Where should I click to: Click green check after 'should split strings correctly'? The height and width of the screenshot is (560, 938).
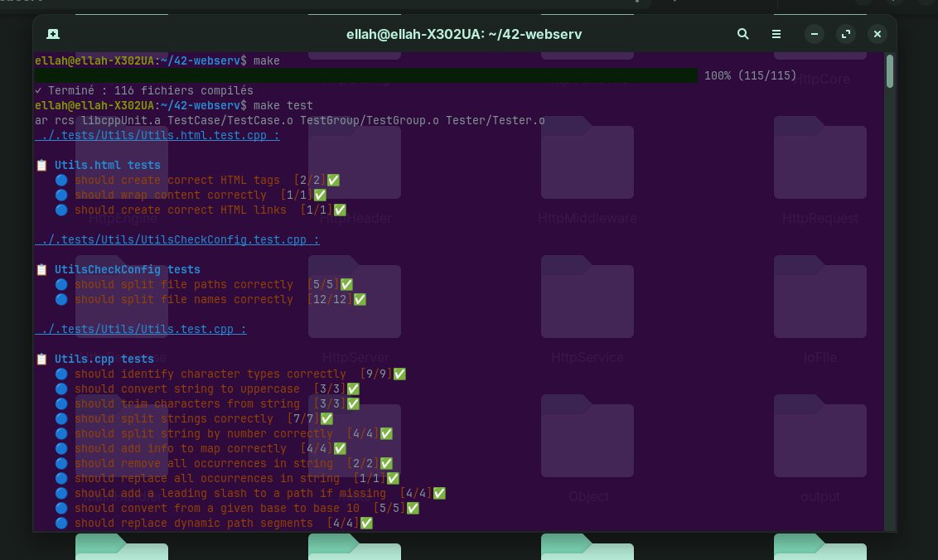coord(326,419)
